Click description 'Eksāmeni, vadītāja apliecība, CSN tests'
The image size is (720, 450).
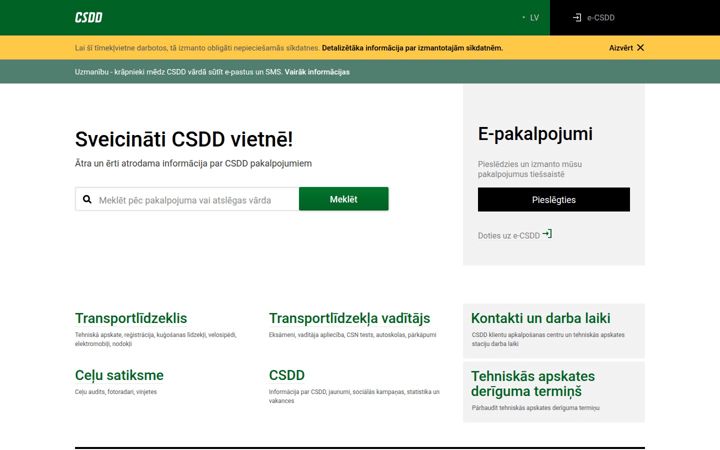[x=352, y=335]
